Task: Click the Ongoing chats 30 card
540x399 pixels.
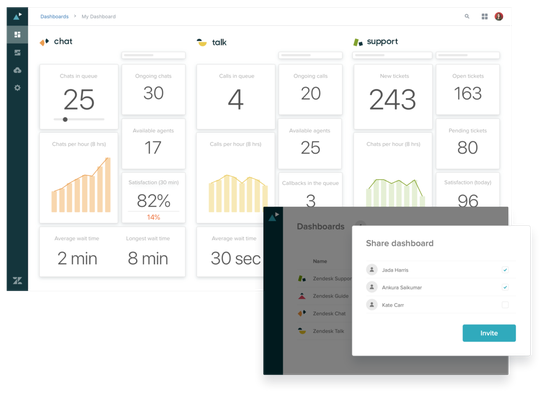Action: coord(153,90)
